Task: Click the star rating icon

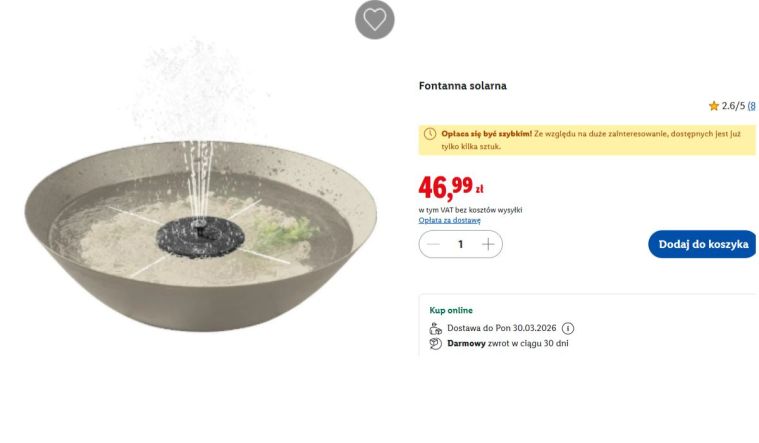Action: (x=714, y=106)
